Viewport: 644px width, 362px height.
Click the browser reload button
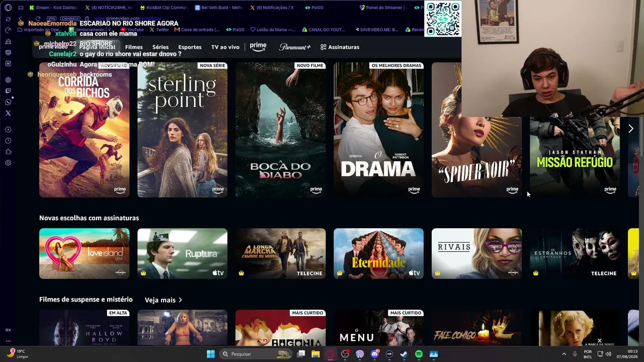pyautogui.click(x=38, y=19)
